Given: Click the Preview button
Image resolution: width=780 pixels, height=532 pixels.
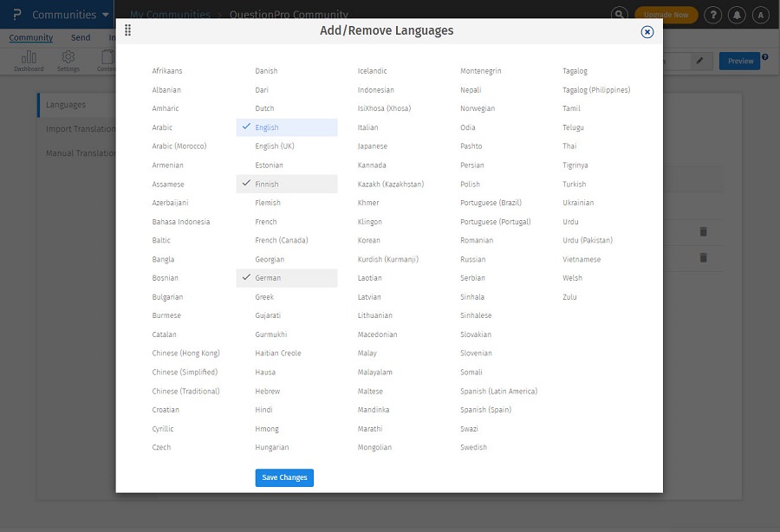Looking at the screenshot, I should pos(741,61).
